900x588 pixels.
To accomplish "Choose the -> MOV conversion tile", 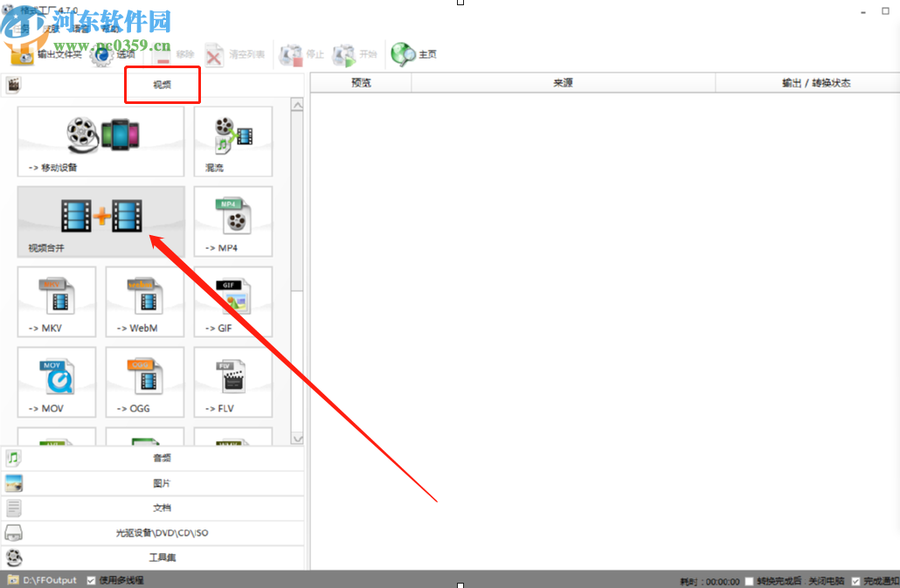I will pos(56,382).
